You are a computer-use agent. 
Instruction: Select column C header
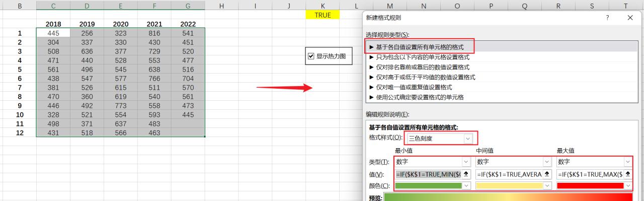coord(53,6)
